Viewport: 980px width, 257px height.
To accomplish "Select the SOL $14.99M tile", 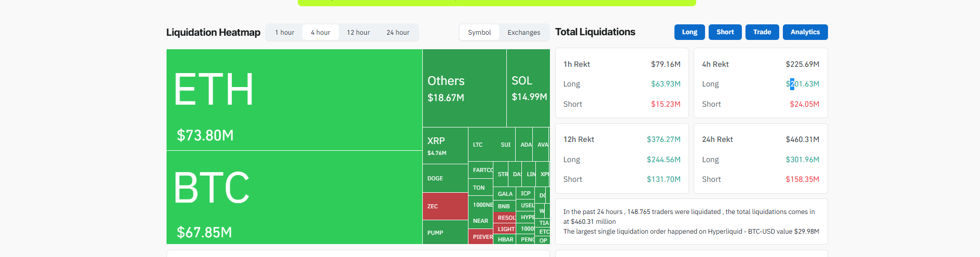I will (528, 88).
